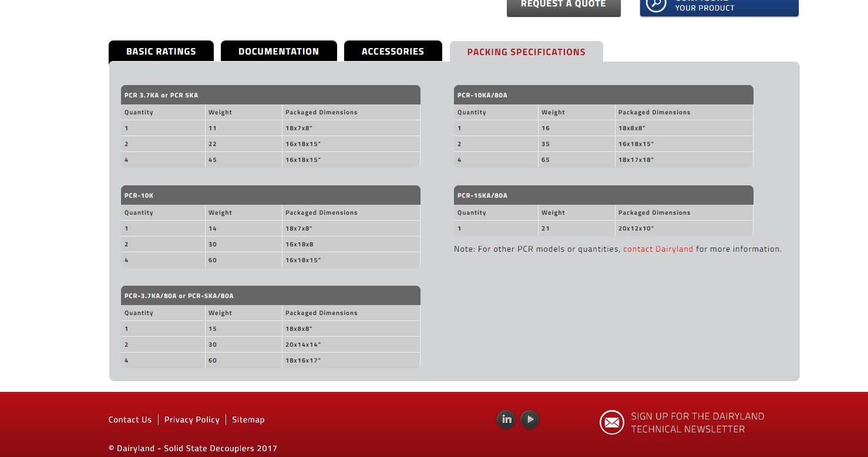Select weight value 11 in PCR 3.7KA table

pos(244,128)
